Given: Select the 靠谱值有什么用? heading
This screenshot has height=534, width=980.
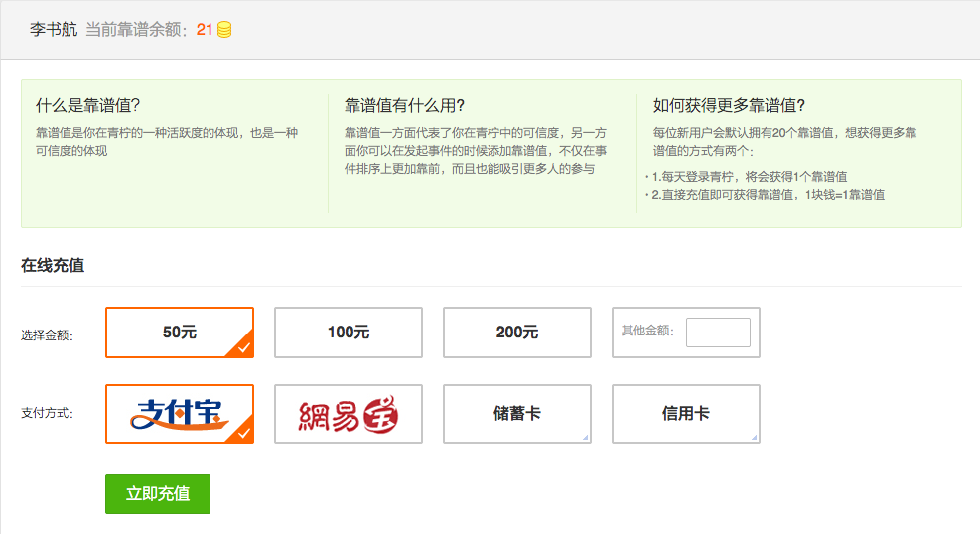Looking at the screenshot, I should click(404, 105).
